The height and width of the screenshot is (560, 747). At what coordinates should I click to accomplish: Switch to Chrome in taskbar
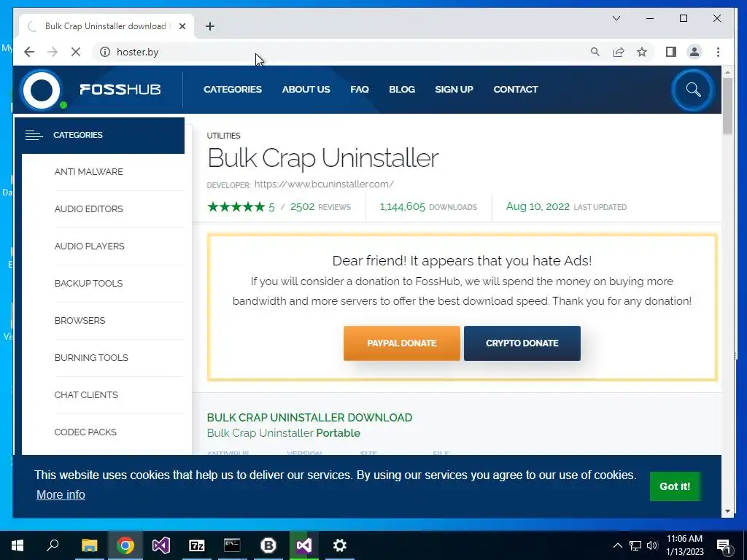(125, 545)
